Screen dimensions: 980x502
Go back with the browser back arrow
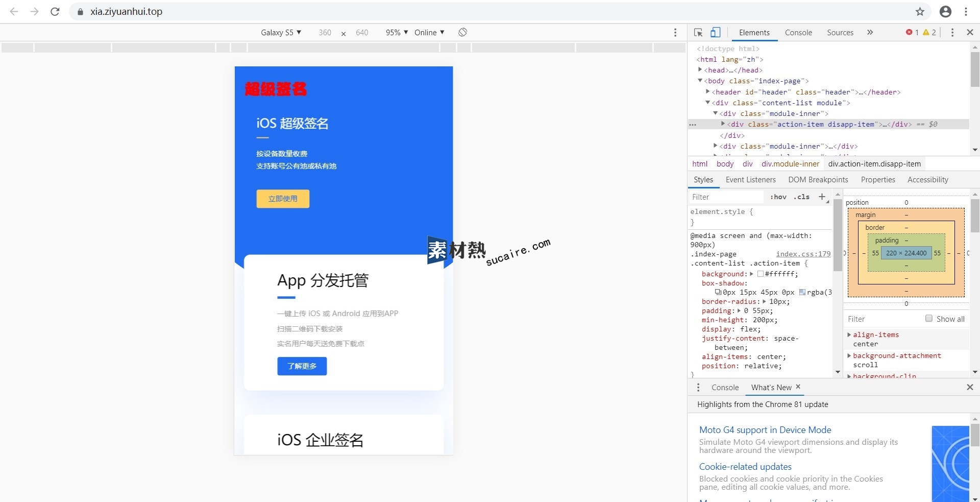(x=14, y=11)
